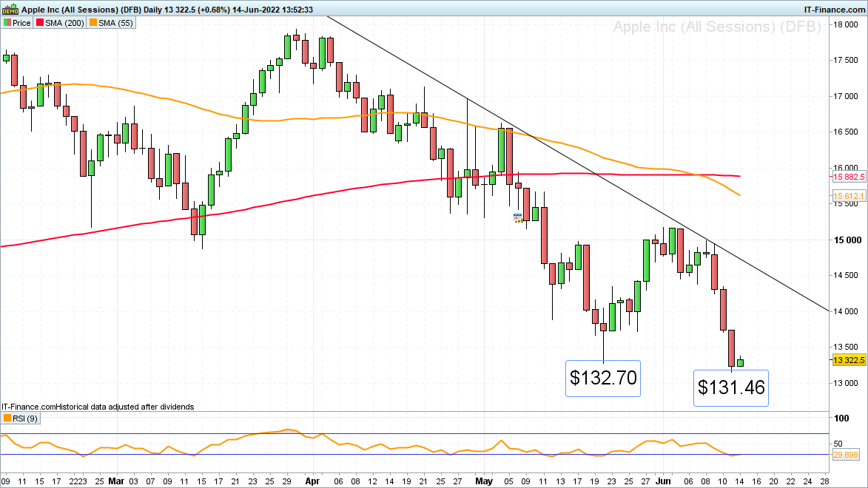Click the historical data adjusted after dividends note
868x488 pixels.
click(125, 407)
